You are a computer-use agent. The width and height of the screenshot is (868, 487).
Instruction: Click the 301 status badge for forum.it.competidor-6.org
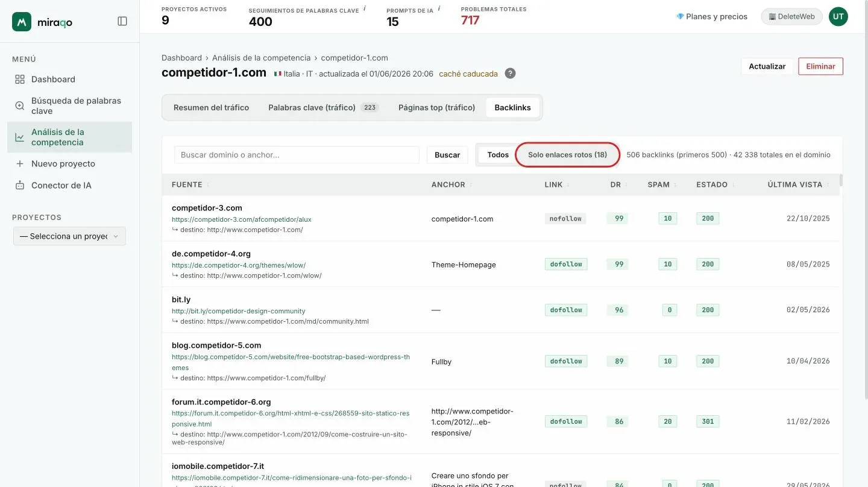click(x=708, y=422)
